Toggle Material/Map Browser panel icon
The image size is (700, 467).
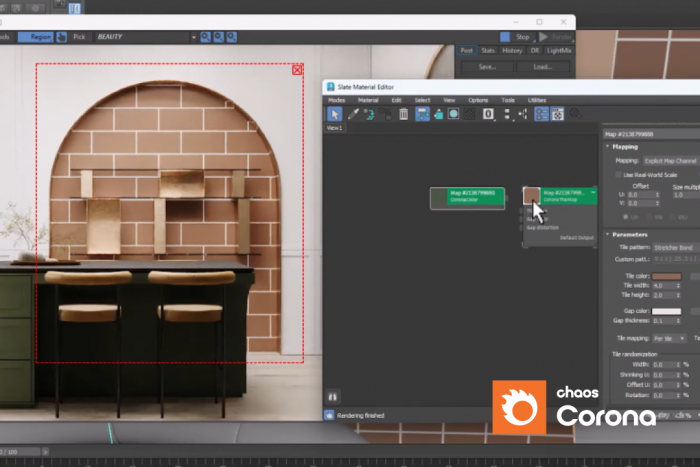coord(541,114)
